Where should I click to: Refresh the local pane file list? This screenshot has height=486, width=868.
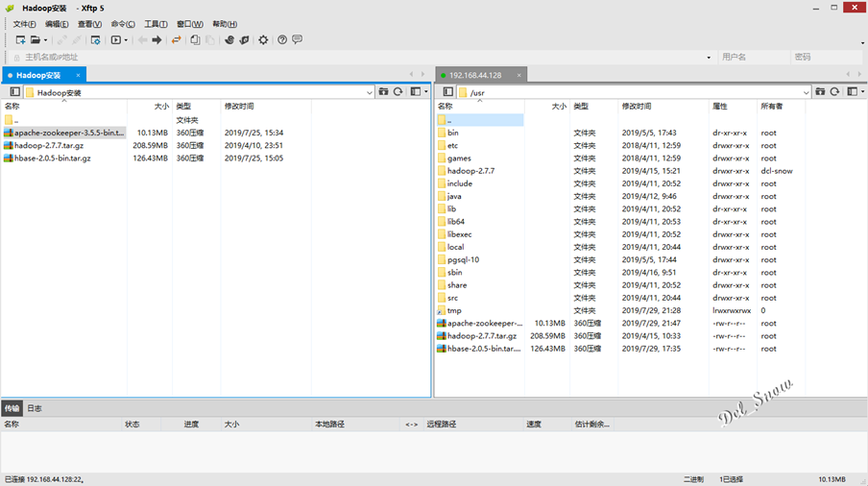(398, 92)
